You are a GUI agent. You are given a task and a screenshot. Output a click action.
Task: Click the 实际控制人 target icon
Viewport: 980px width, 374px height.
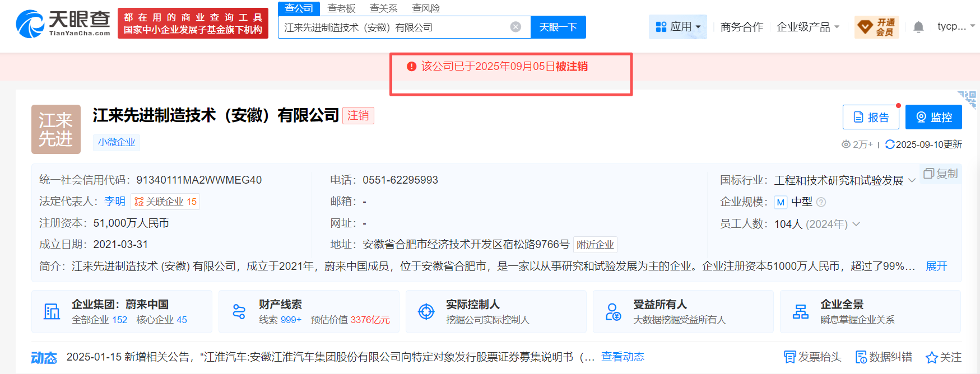(x=426, y=311)
